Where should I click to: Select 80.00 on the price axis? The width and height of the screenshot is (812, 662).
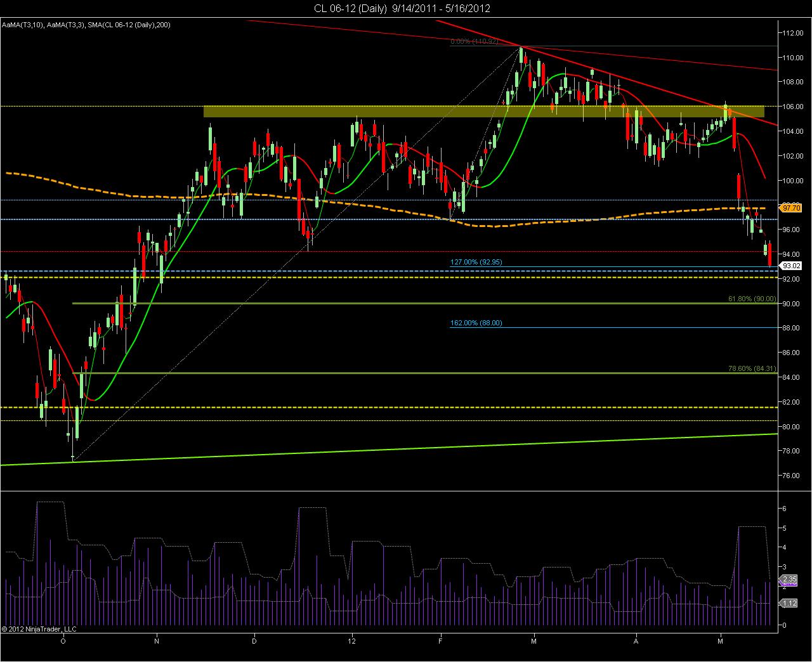pyautogui.click(x=792, y=427)
